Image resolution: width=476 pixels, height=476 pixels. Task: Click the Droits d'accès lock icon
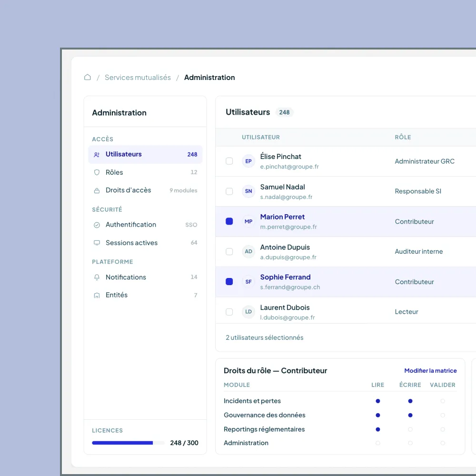point(97,190)
